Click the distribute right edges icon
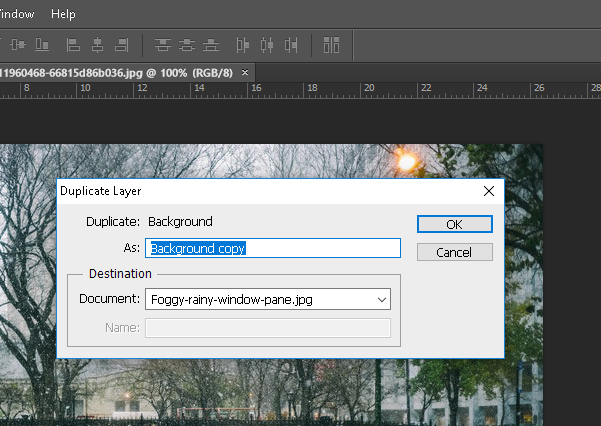The width and height of the screenshot is (601, 426). click(x=291, y=45)
